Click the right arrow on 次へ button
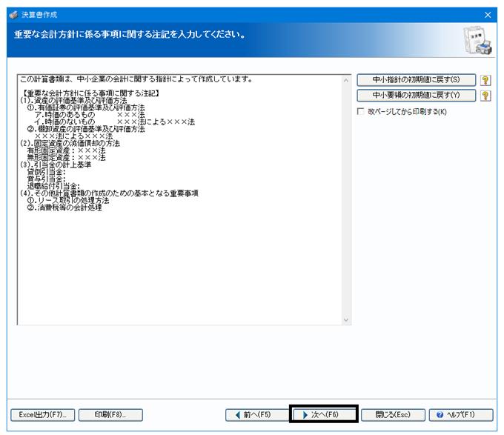The height and width of the screenshot is (435, 504). tap(305, 415)
